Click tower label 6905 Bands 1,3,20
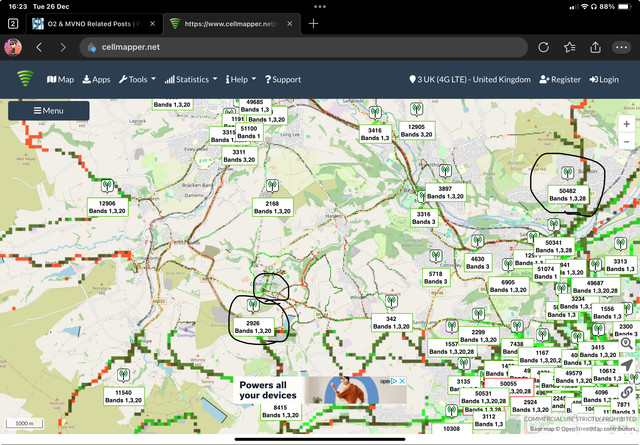640x445 pixels. 508,286
